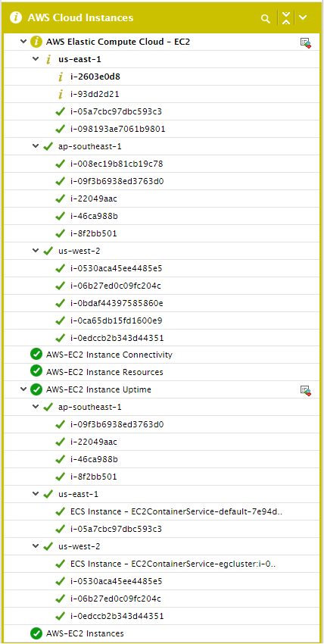Collapse us-east-1 under Elastic Compute Cloud
The width and height of the screenshot is (324, 644).
[36, 59]
